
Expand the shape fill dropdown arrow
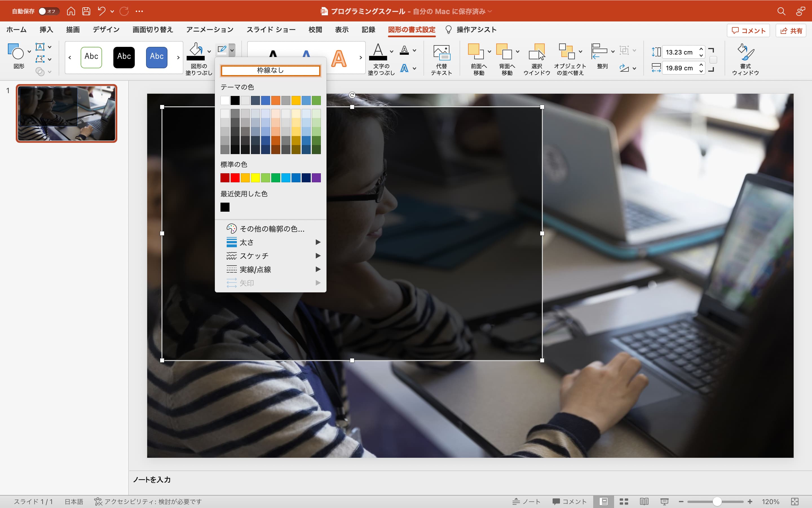[x=209, y=51]
